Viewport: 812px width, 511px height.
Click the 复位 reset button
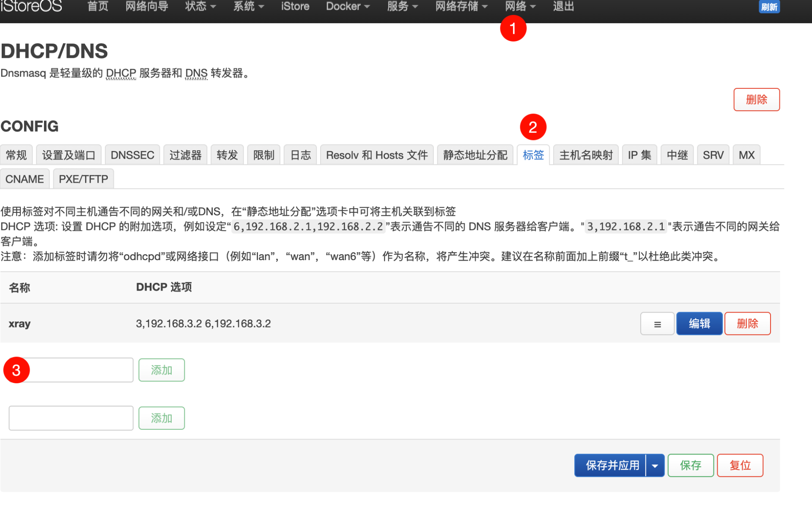[x=740, y=466]
